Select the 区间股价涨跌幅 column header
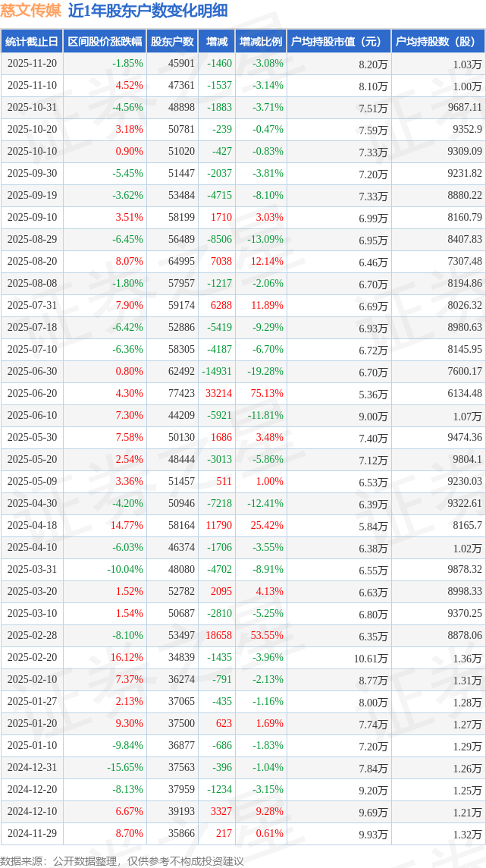This screenshot has height=868, width=486. point(104,42)
